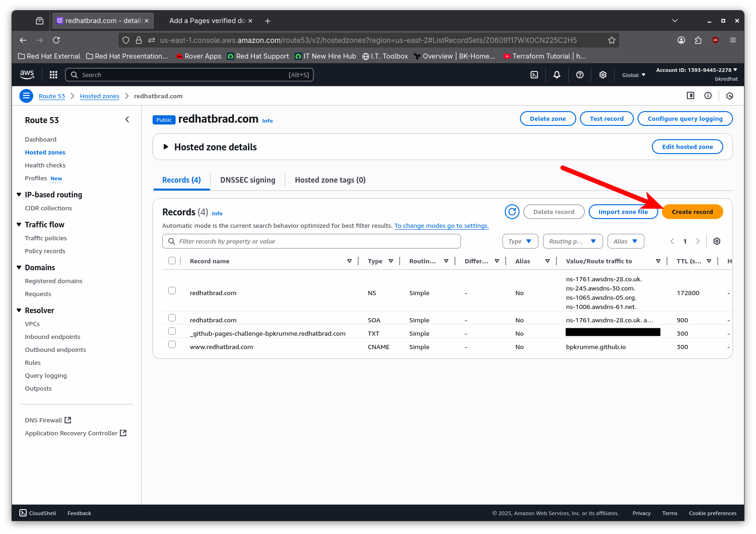Open records table preferences gear

click(717, 241)
